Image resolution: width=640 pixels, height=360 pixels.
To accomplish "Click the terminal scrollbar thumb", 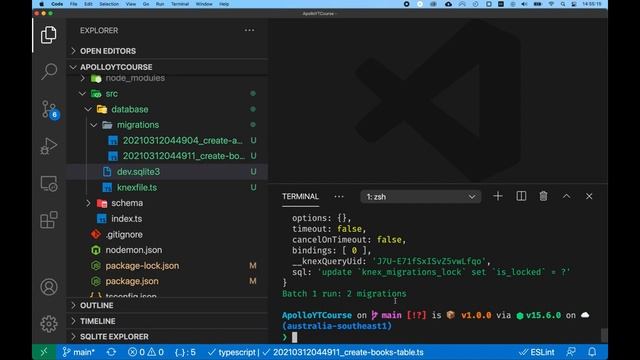I will pos(604,336).
